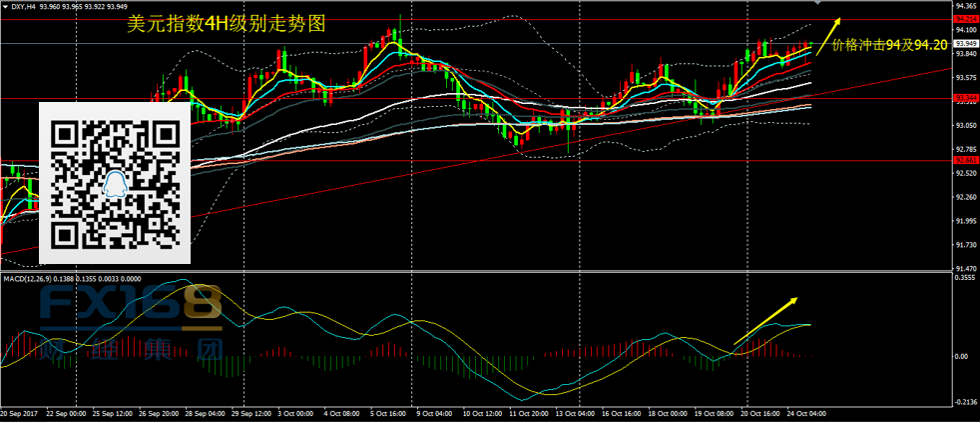The height and width of the screenshot is (423, 980).
Task: Click the red price label near 93.34
Action: click(965, 98)
